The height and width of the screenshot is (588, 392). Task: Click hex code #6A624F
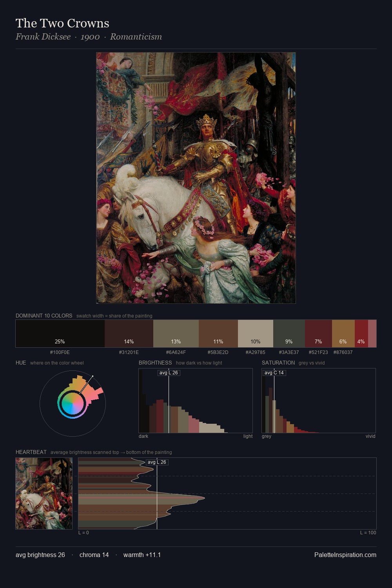176,352
